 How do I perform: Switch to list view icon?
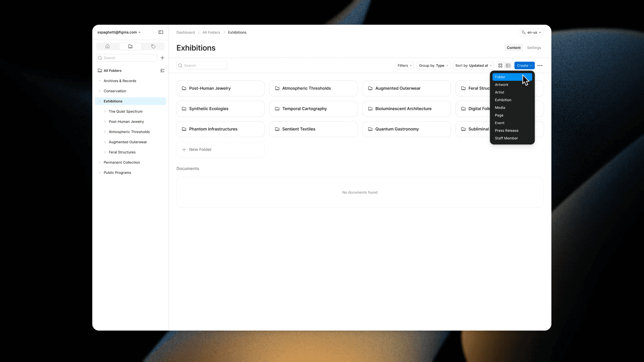508,66
